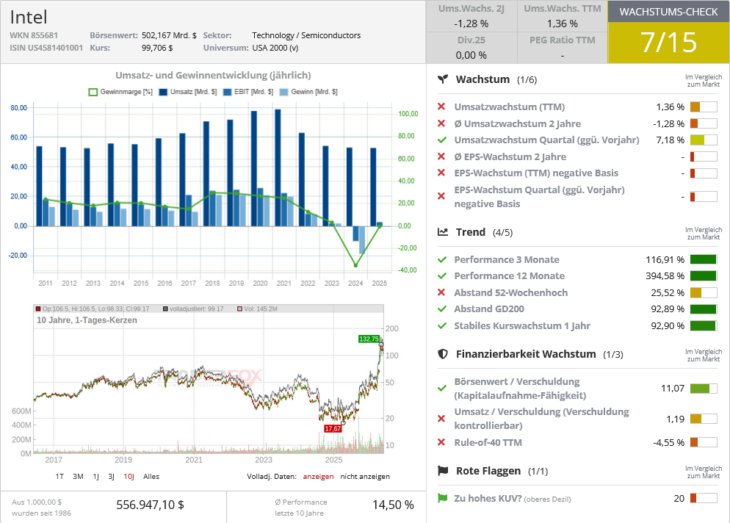730x523 pixels.
Task: Toggle the EBIT [Mrd. $] legend entry
Action: point(248,92)
